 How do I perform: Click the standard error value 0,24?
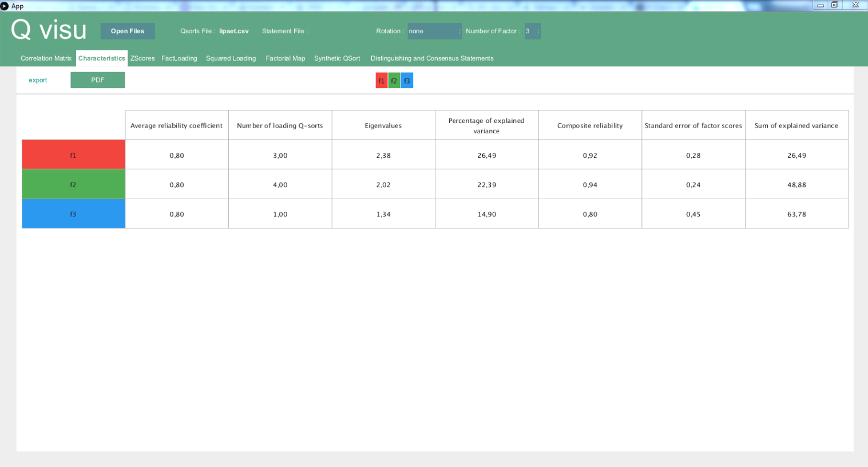coord(693,185)
